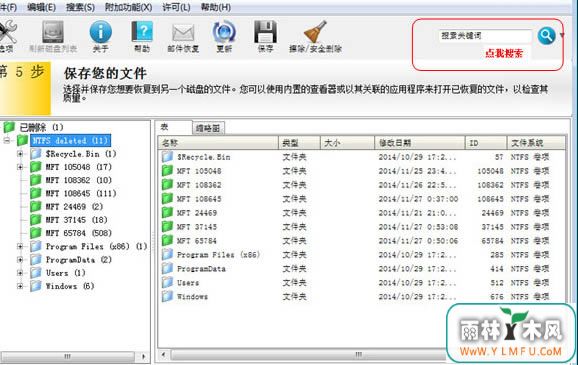Expand Windows node in the tree

20,286
